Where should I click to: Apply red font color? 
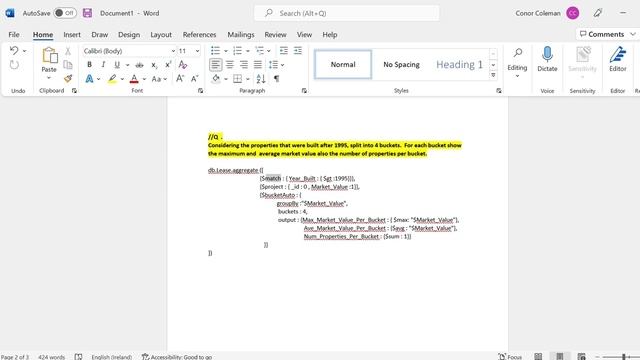point(134,79)
